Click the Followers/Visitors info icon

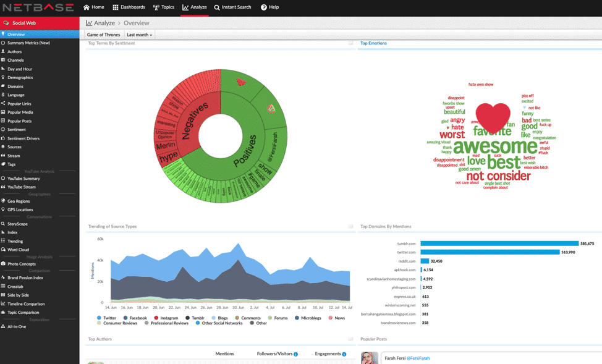pyautogui.click(x=295, y=354)
